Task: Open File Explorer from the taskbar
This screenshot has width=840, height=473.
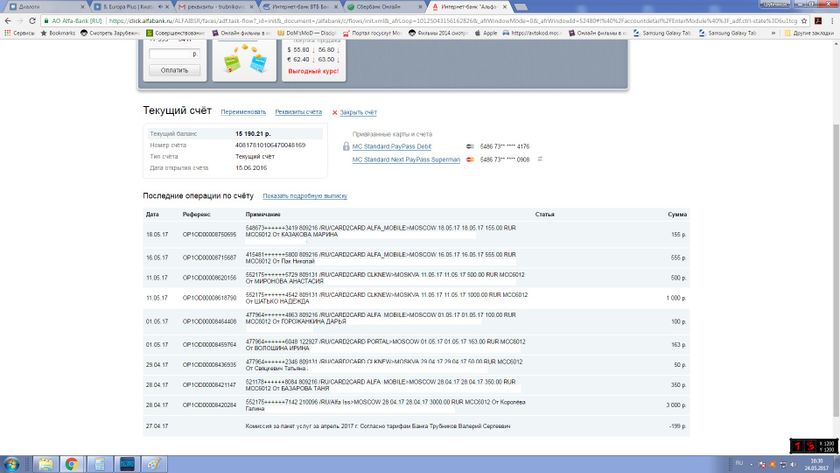Action: [46, 464]
